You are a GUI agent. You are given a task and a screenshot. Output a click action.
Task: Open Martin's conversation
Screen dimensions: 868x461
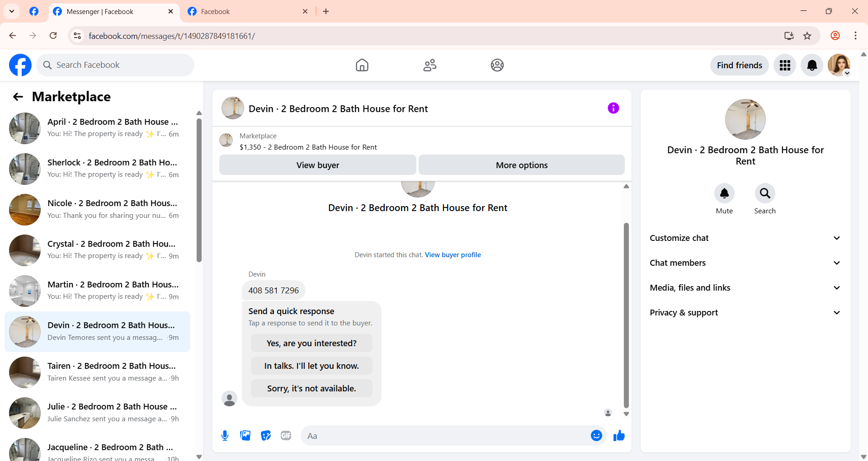[x=97, y=291]
